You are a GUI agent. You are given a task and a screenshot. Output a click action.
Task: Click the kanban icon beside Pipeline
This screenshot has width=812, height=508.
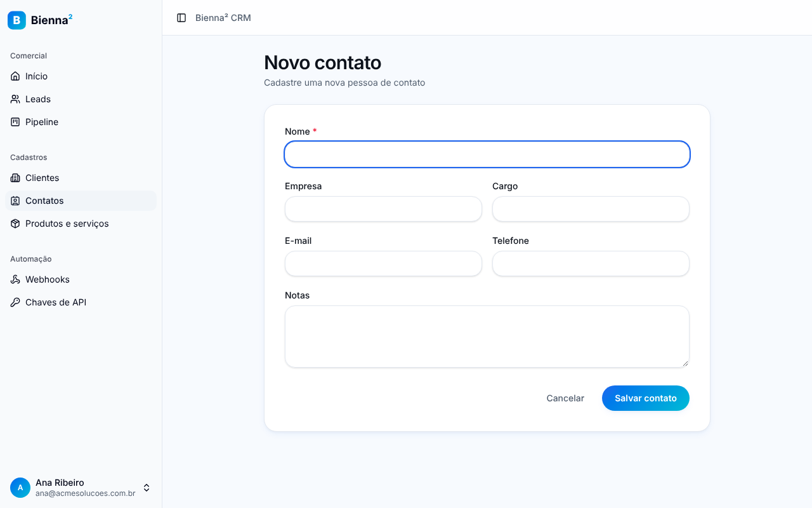pos(15,122)
